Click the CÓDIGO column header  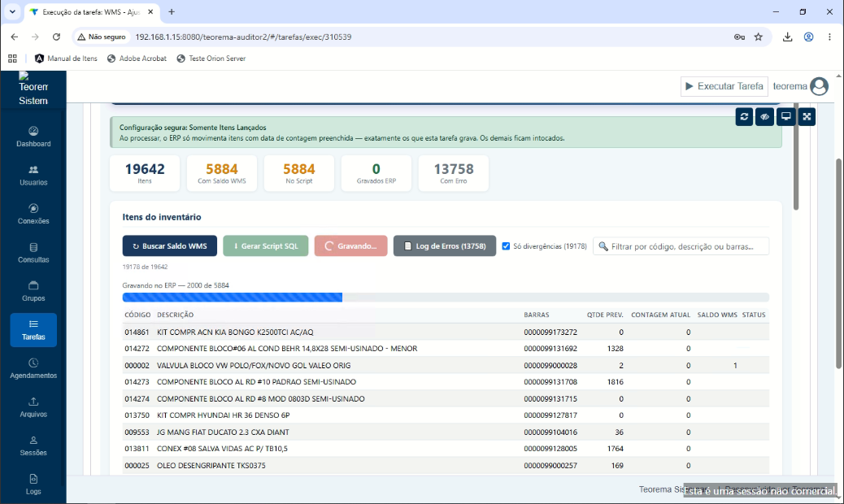coord(137,315)
